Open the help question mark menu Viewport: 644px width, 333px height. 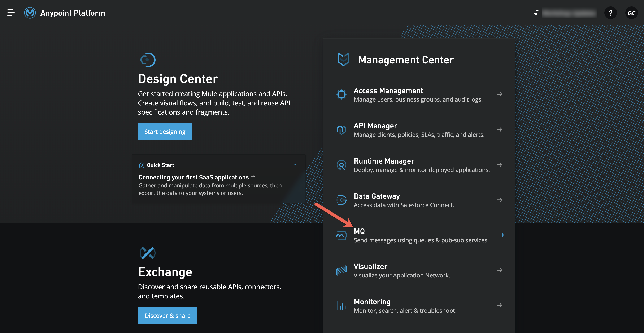click(x=610, y=13)
